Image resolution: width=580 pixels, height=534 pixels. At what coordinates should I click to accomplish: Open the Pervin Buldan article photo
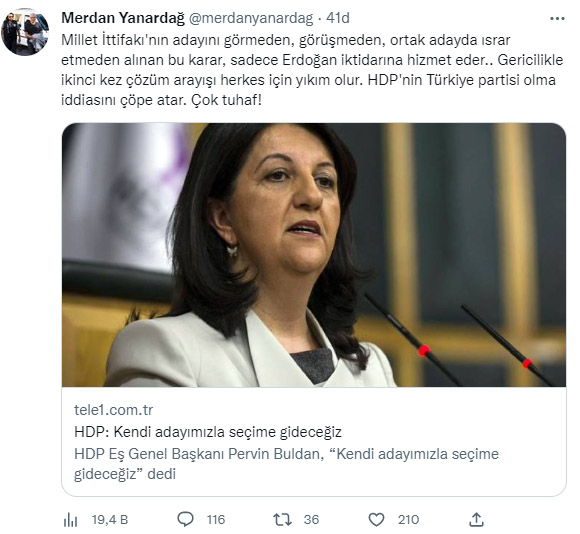click(x=314, y=255)
